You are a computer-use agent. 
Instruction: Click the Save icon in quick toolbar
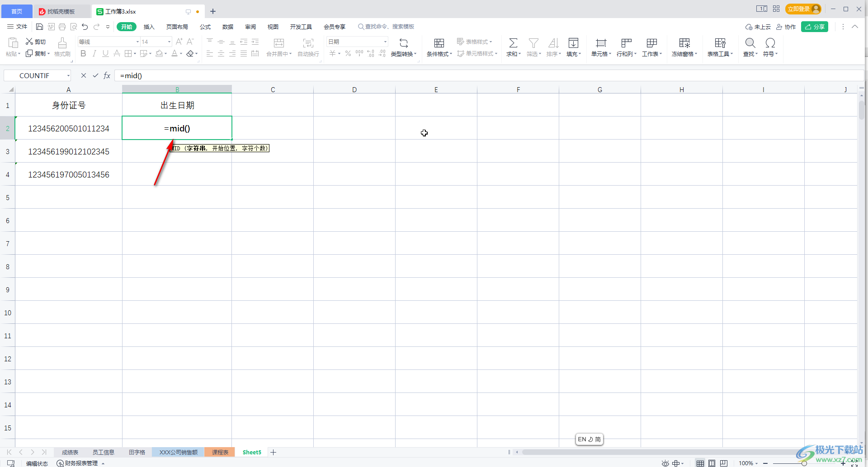(x=39, y=27)
